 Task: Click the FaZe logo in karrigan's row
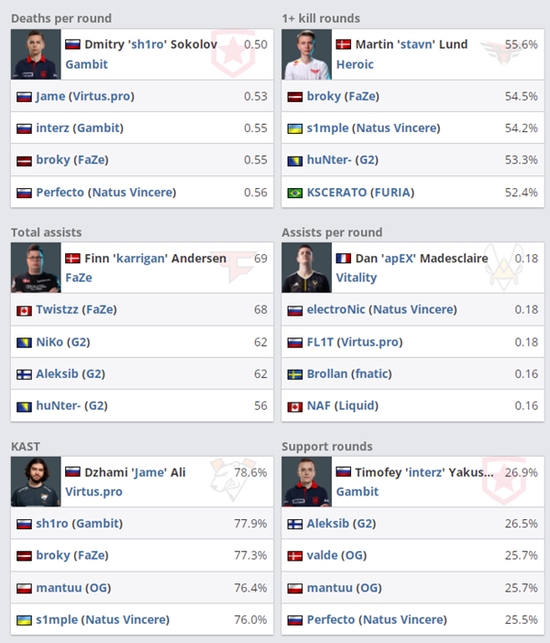point(237,267)
